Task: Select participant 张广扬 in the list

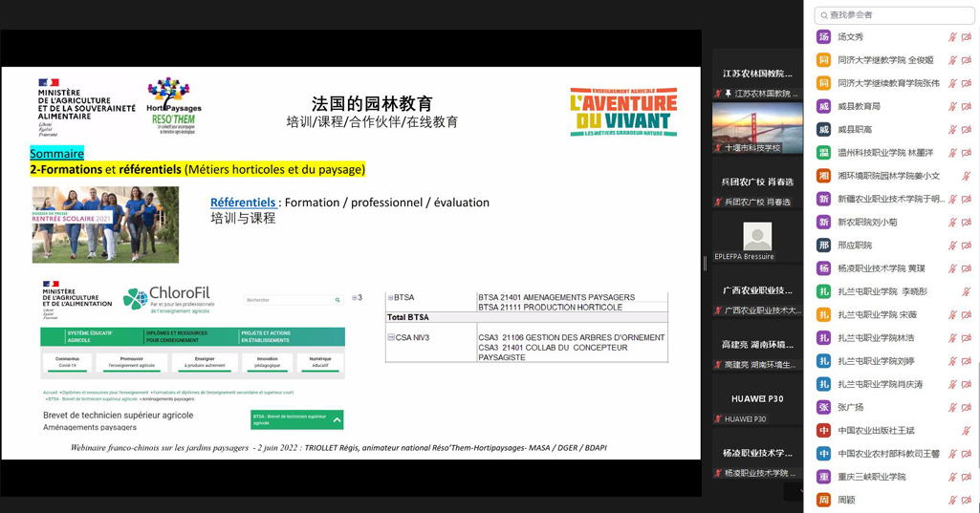Action: pos(894,407)
